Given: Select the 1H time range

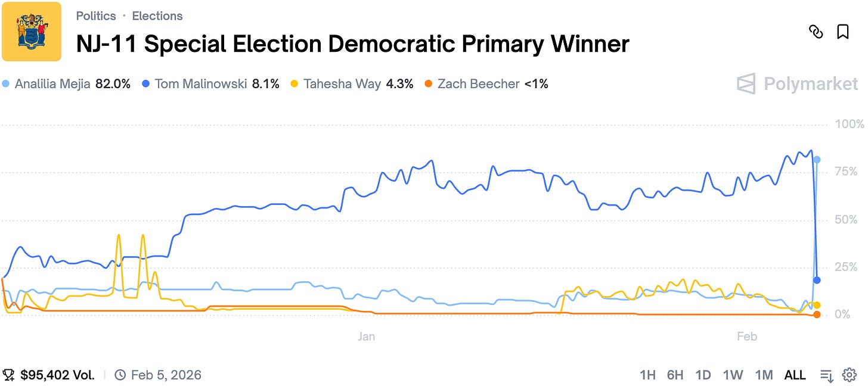Looking at the screenshot, I should pyautogui.click(x=647, y=375).
